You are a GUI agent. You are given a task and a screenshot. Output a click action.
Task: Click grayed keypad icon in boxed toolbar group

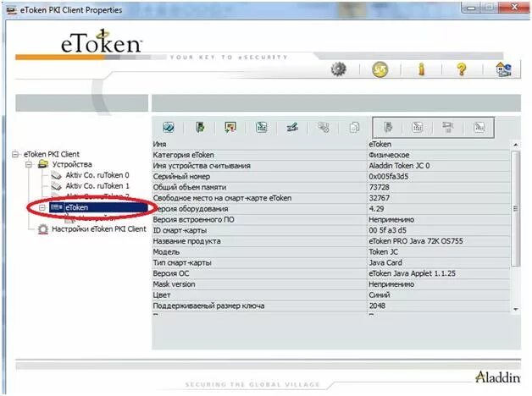click(418, 128)
